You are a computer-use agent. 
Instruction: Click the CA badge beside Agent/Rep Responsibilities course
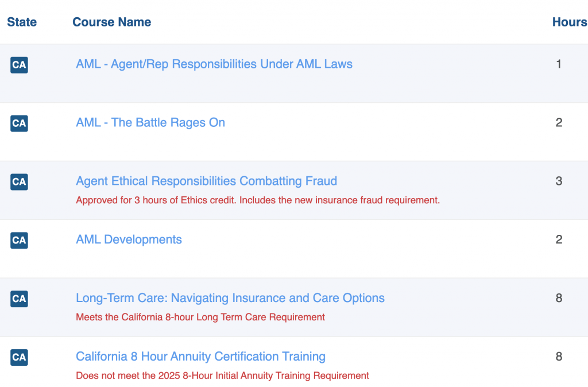(x=19, y=65)
